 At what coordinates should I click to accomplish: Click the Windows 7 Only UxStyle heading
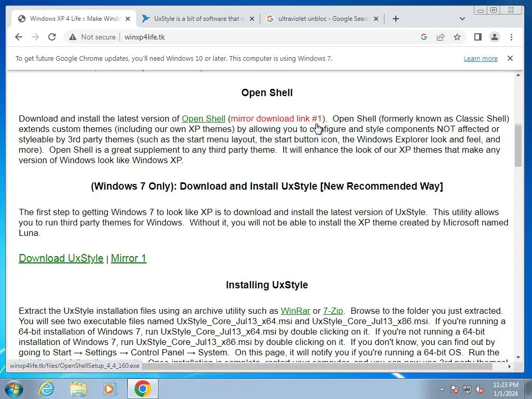tap(267, 187)
